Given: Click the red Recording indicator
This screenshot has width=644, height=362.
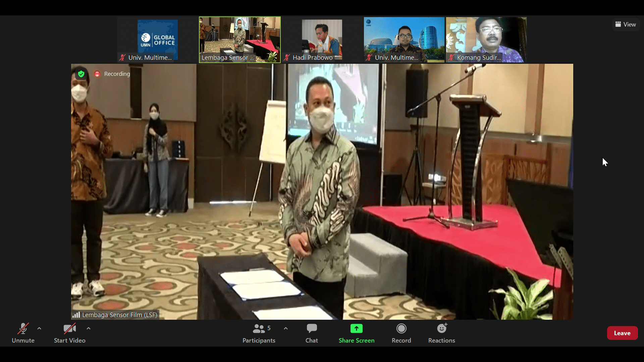Looking at the screenshot, I should [97, 74].
